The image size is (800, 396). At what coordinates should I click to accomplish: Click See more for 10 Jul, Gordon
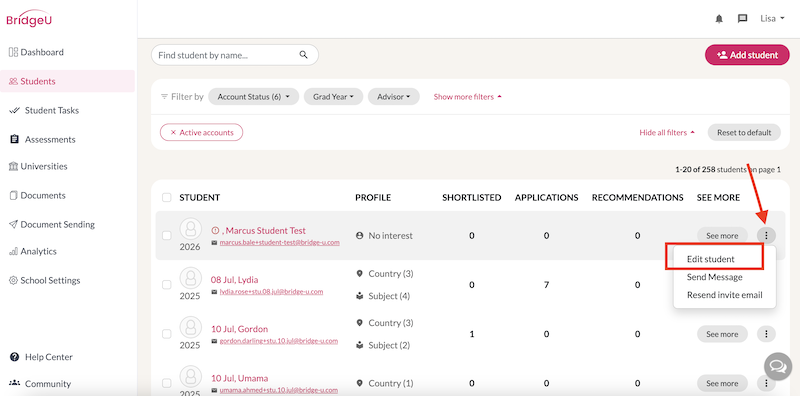(722, 334)
